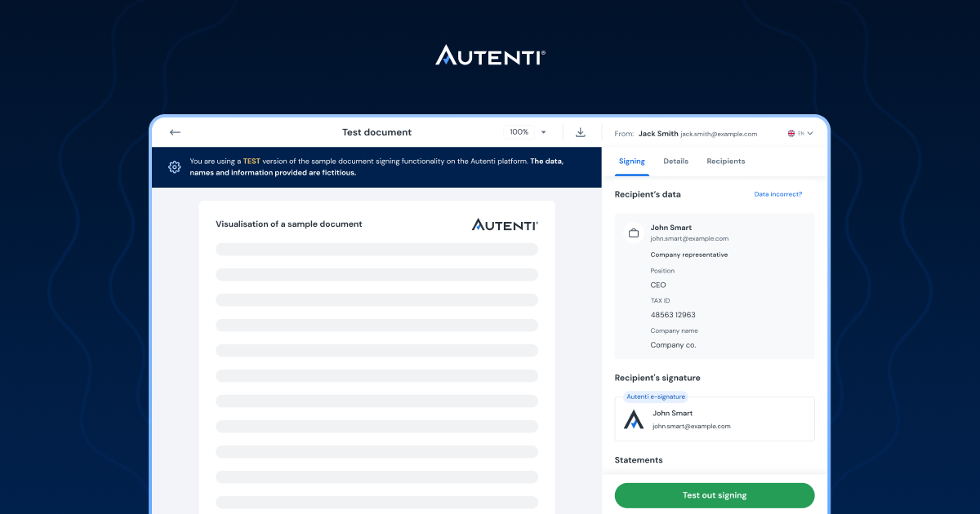This screenshot has height=514, width=980.
Task: Click sender email jack.smith@example.com
Action: (x=719, y=134)
